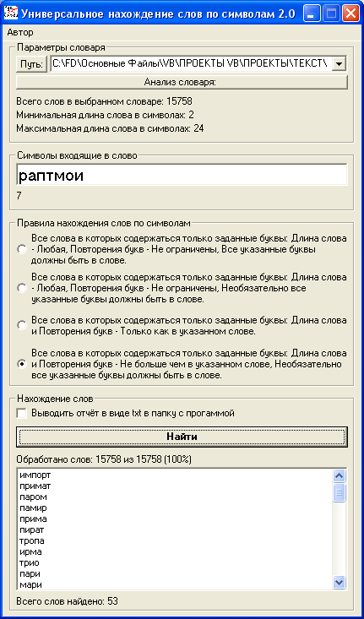Select first rule: all specified letters required
364x619 pixels.
coord(21,250)
